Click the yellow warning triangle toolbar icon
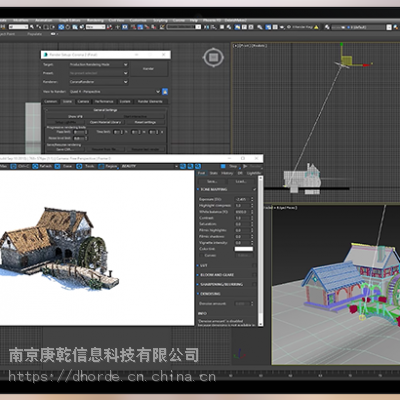Screen dimensions: 400x400 316,27
